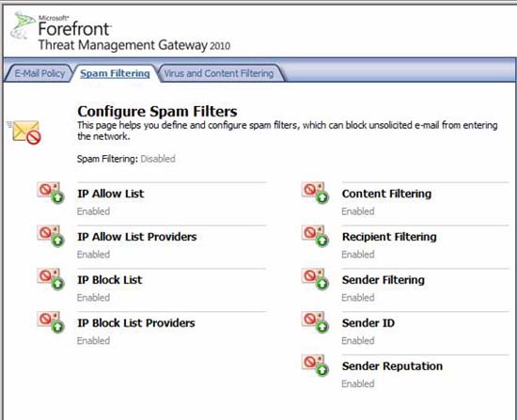Click Enabled status under Sender ID
This screenshot has width=517, height=420.
pos(358,340)
